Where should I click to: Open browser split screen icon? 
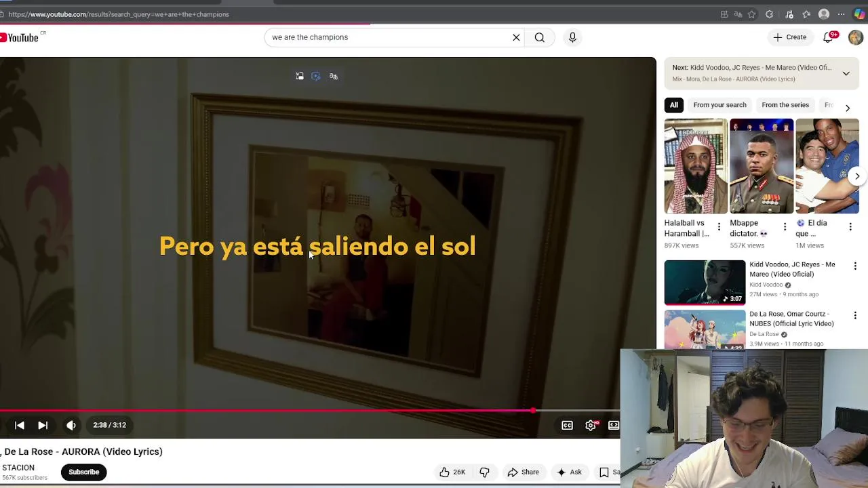coord(724,14)
